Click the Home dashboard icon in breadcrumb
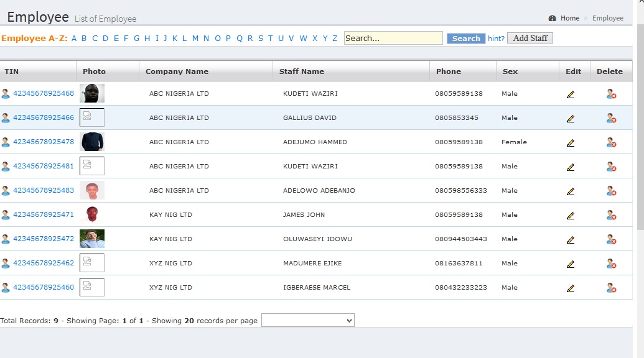 (553, 18)
